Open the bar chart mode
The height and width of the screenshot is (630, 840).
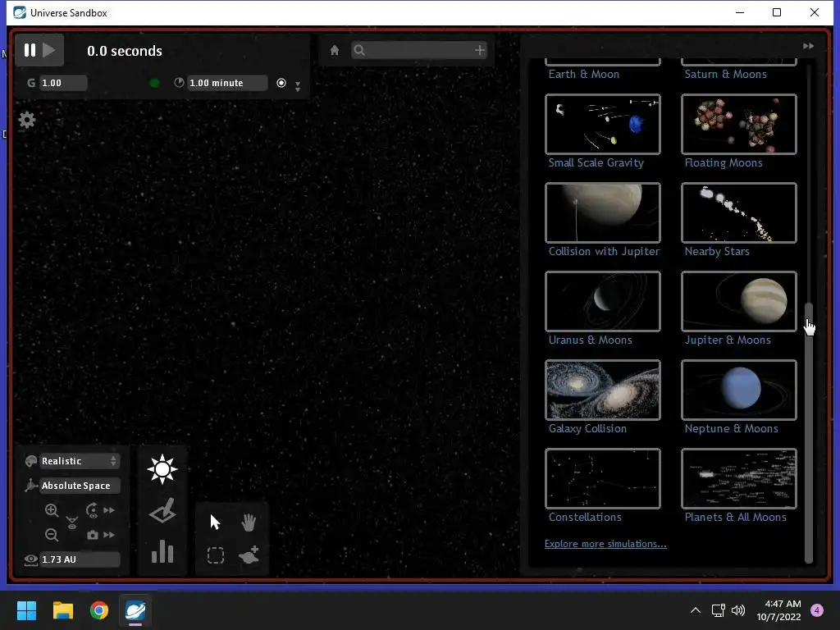162,551
